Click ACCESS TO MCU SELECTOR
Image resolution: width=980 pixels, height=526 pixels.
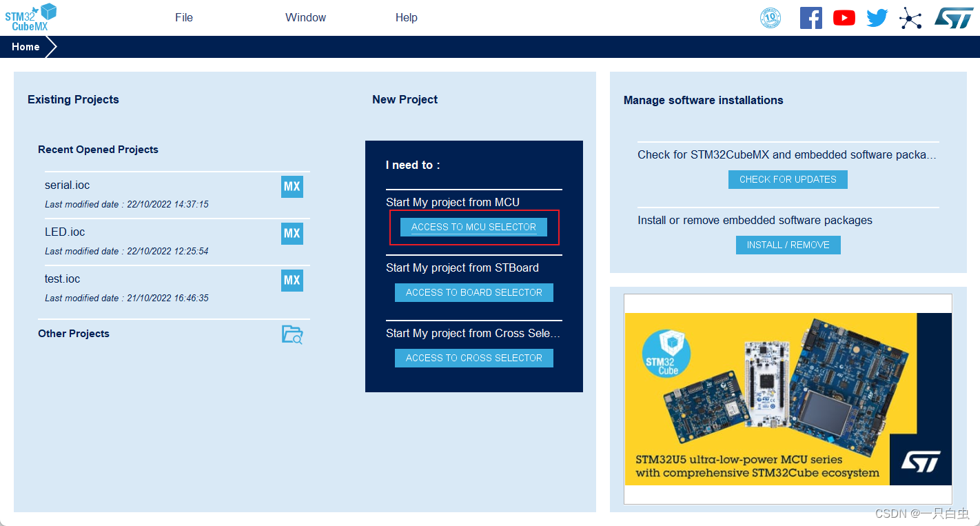click(x=473, y=227)
